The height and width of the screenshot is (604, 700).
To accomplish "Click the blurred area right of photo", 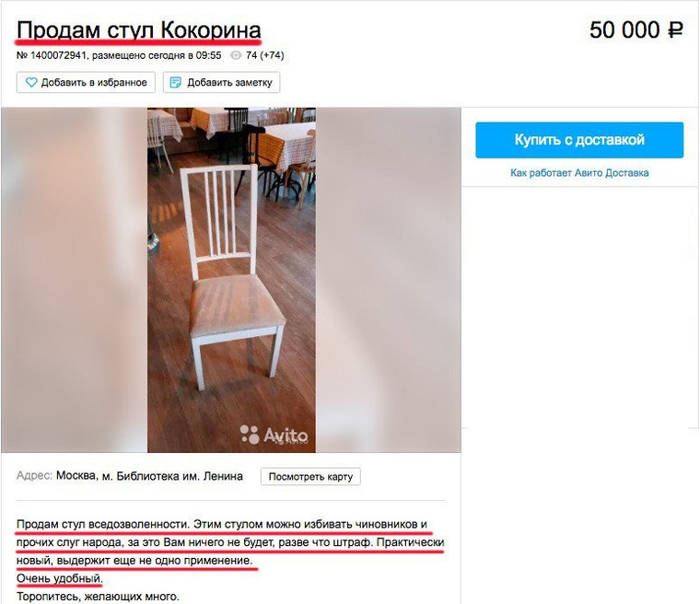I will 388,280.
